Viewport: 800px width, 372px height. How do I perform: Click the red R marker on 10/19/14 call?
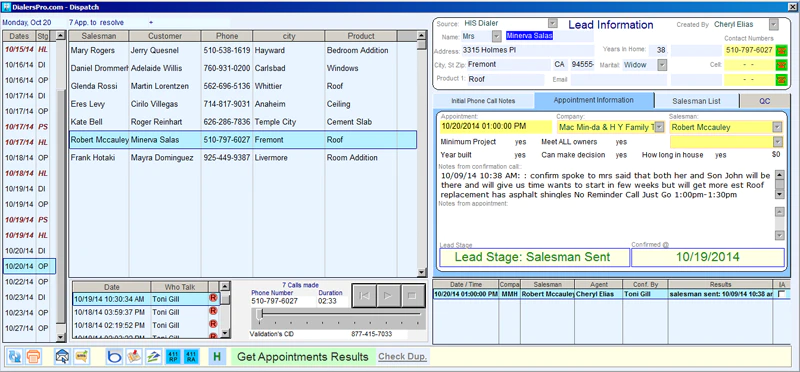pyautogui.click(x=213, y=298)
